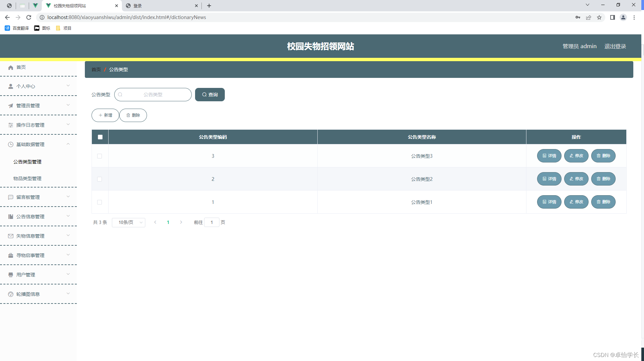Screen dimensions: 644x361
Task: Click the 退出登录 logout link
Action: coord(615,46)
